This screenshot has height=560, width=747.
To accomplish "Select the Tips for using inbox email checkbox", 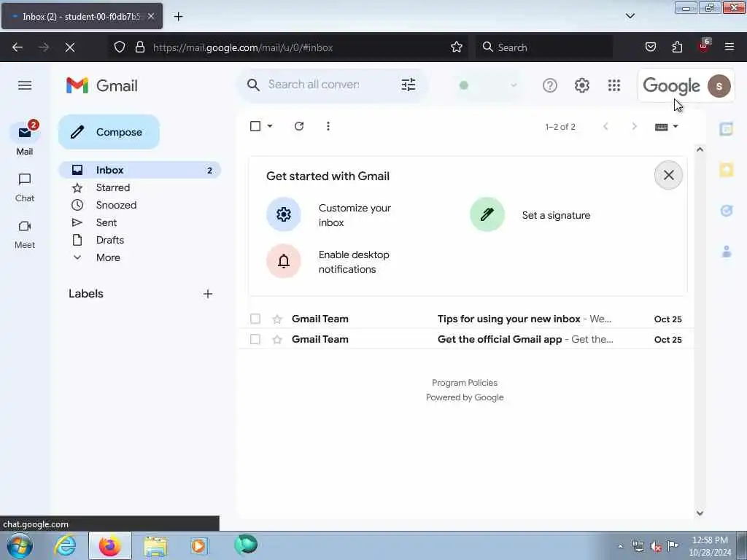I will point(255,319).
